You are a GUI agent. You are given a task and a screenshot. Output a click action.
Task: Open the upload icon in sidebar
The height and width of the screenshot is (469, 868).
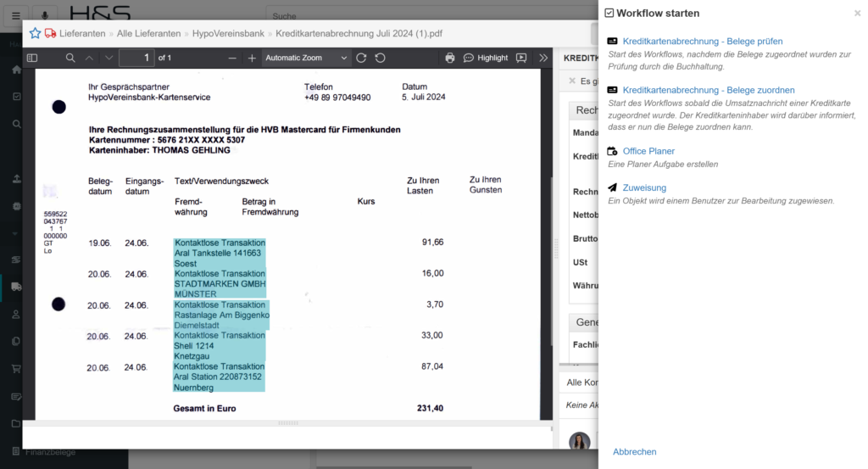17,178
